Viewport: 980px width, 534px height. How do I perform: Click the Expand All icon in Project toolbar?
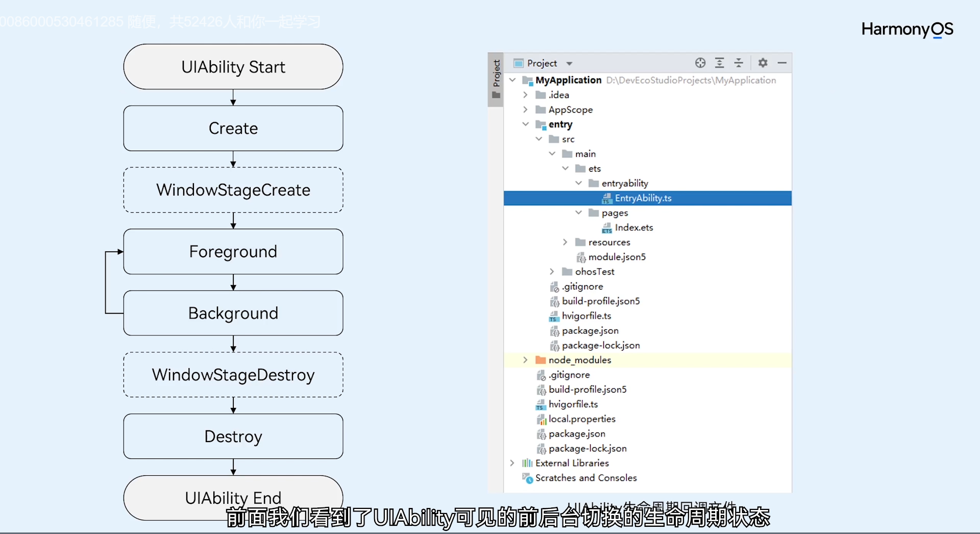(720, 63)
